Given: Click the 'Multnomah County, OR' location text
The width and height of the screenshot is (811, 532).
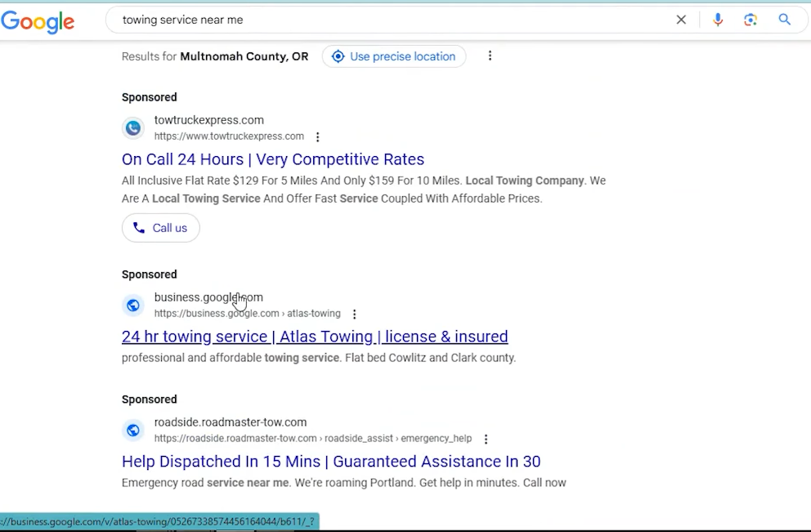Looking at the screenshot, I should [244, 56].
